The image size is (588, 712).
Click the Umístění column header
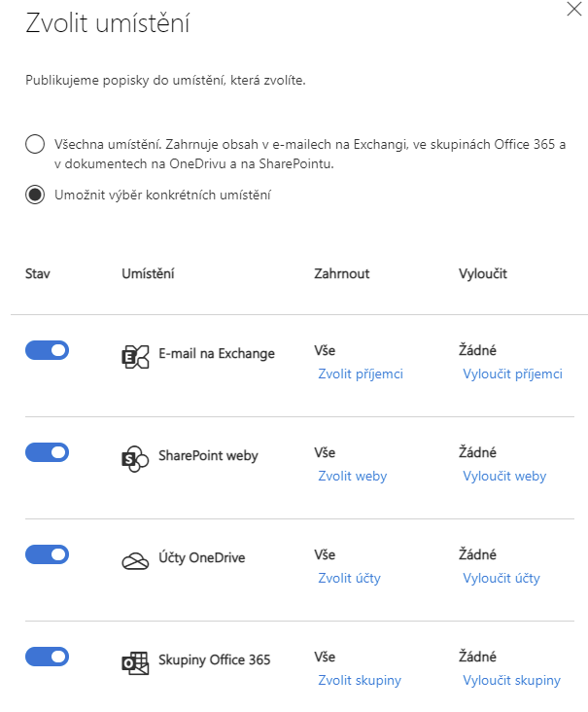148,274
